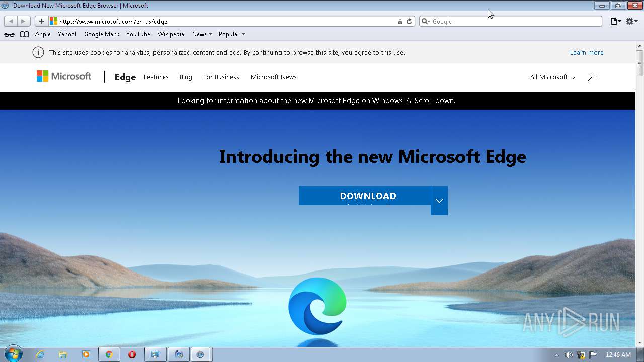Click the Microsoft logo

click(x=64, y=76)
